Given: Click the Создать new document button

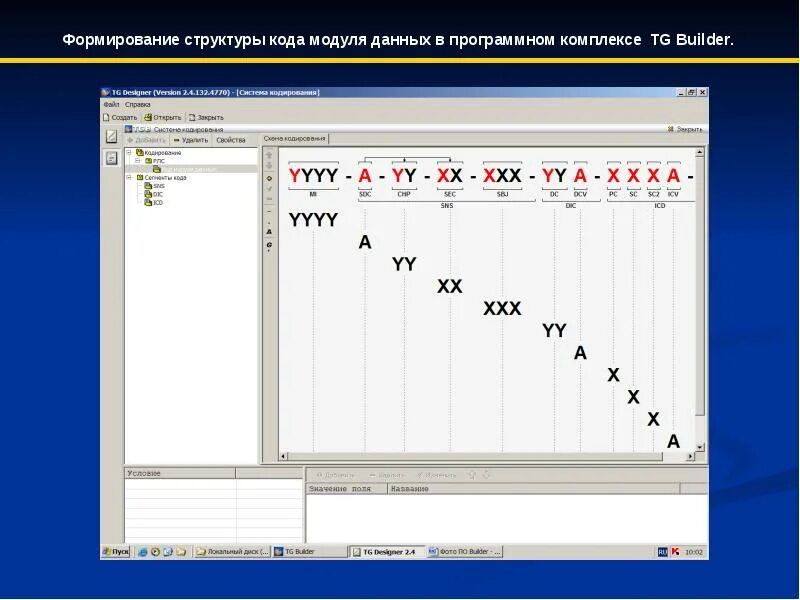Looking at the screenshot, I should 120,117.
